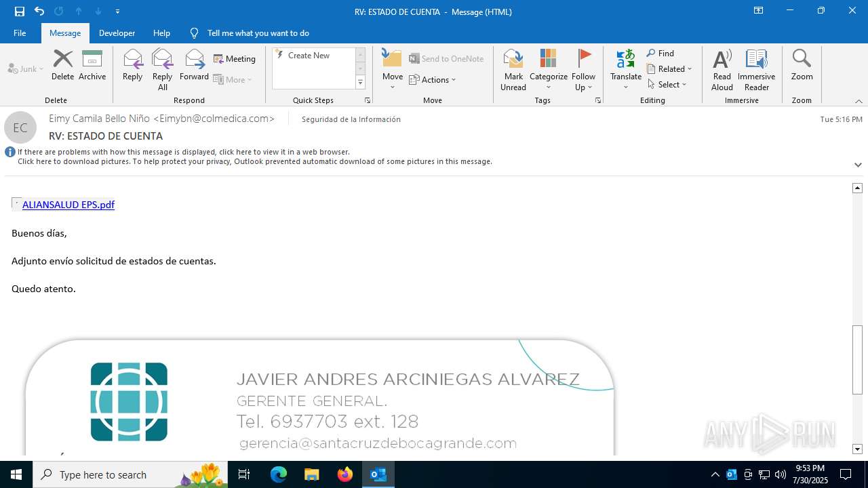Screen dimensions: 868x488
Task: Open the volume icon in the system tray
Action: tap(781, 474)
